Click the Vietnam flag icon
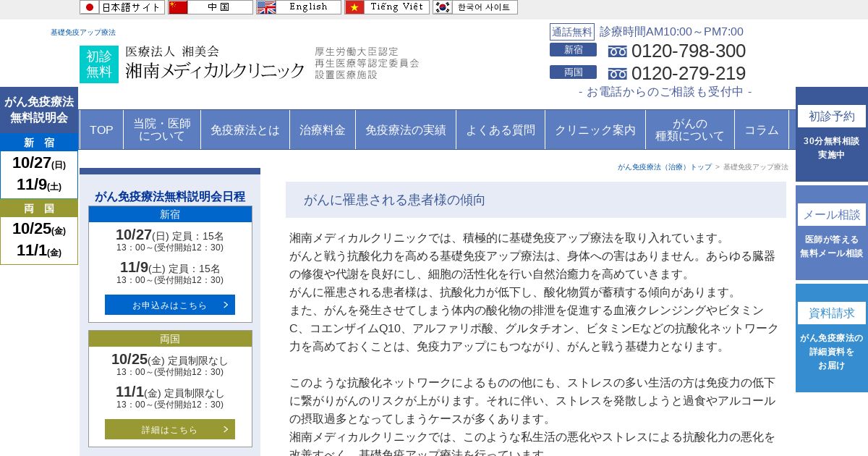The width and height of the screenshot is (868, 456). click(354, 7)
